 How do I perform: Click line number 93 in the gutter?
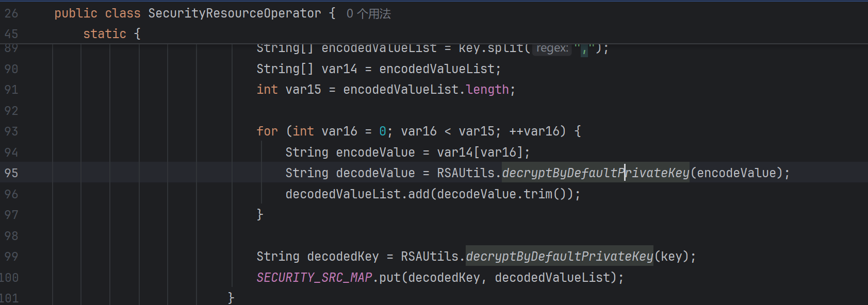[11, 131]
